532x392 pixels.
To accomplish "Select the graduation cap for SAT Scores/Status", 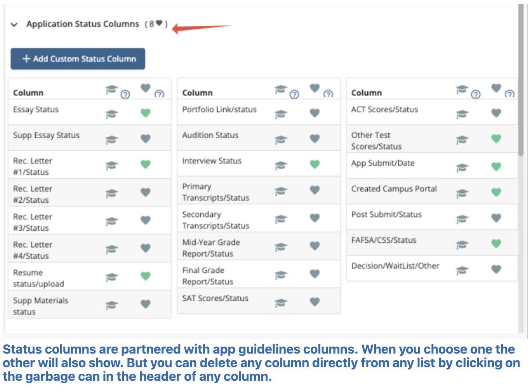I will click(281, 302).
